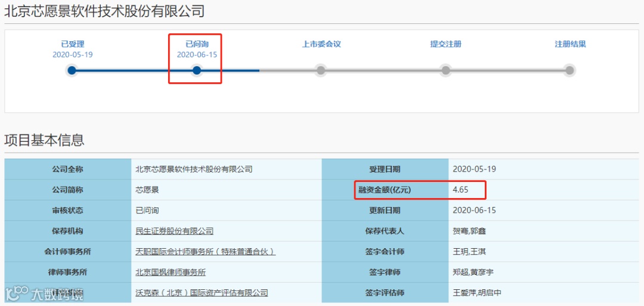Screen dimensions: 644x306
Task: Click the 郑超,黄彦宇 value cell
Action: 543,272
